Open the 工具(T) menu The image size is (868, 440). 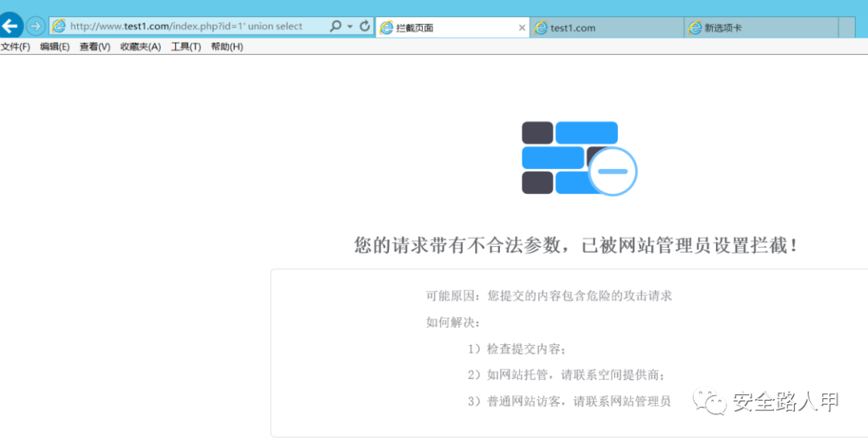click(x=186, y=47)
